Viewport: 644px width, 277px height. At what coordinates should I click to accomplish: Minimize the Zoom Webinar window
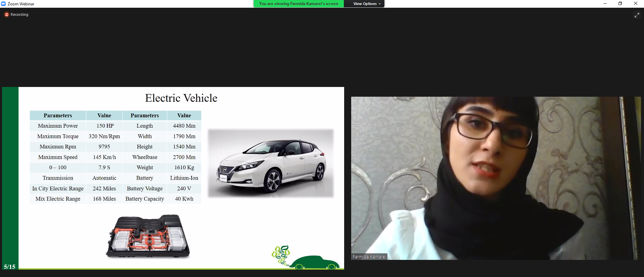(605, 4)
